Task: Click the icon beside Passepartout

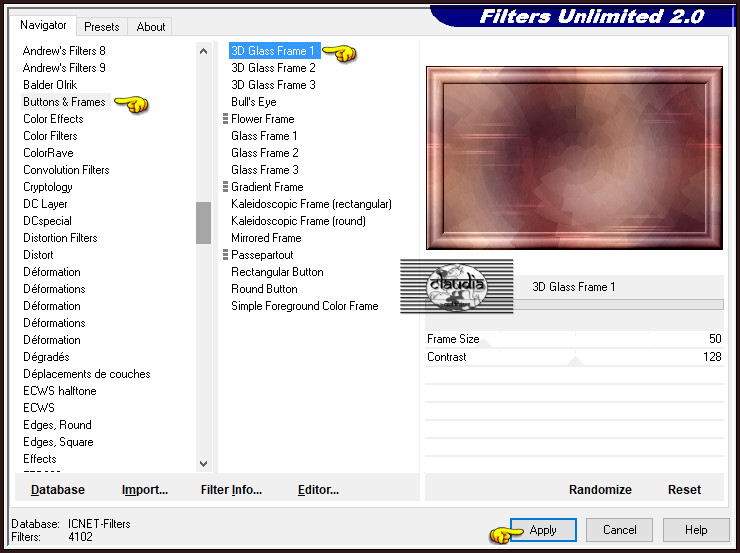Action: [x=225, y=255]
